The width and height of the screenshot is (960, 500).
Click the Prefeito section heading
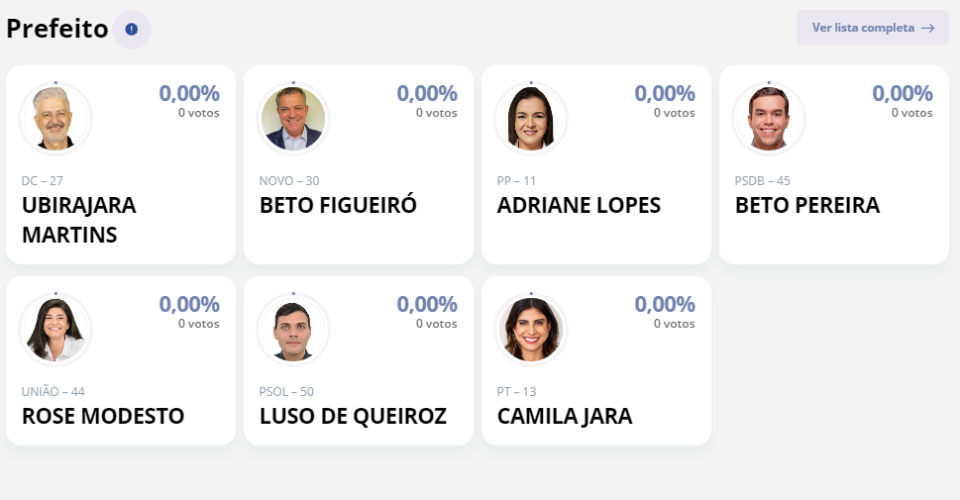(57, 29)
